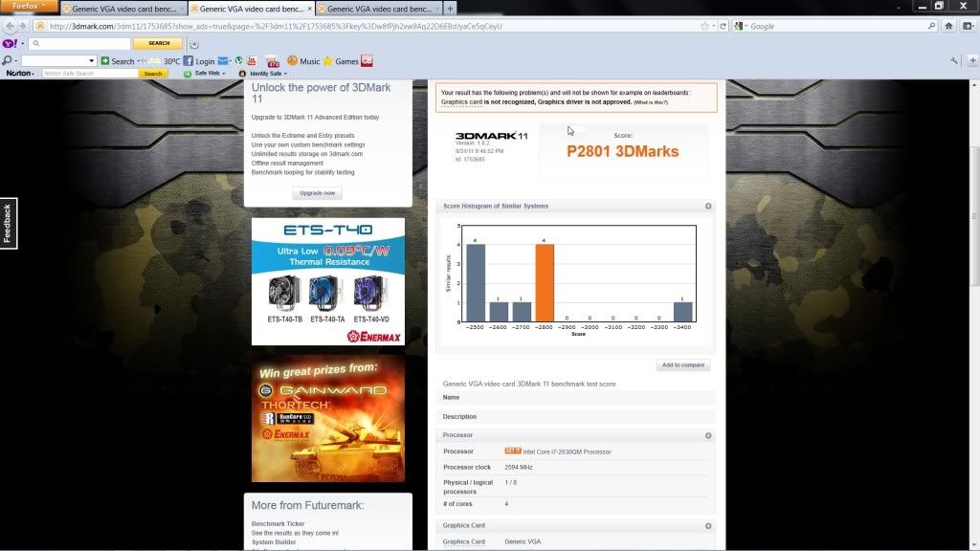
Task: Click the '2594 MHz' processor clock value
Action: (x=519, y=467)
